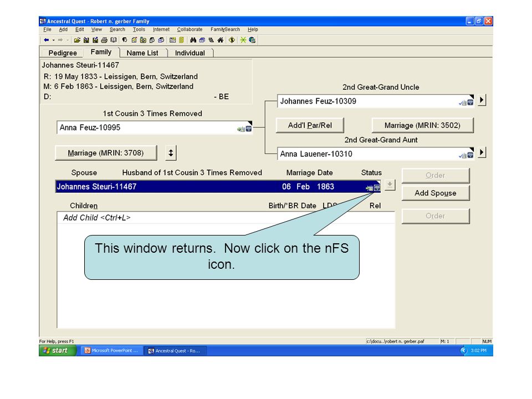Select spouse row Johannes Steuri-11467
The height and width of the screenshot is (399, 532).
218,187
